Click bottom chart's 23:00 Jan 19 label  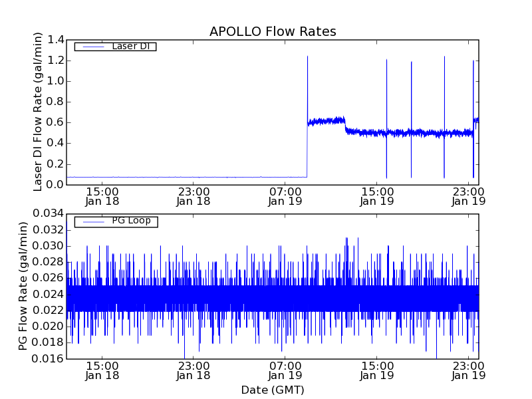(x=468, y=371)
